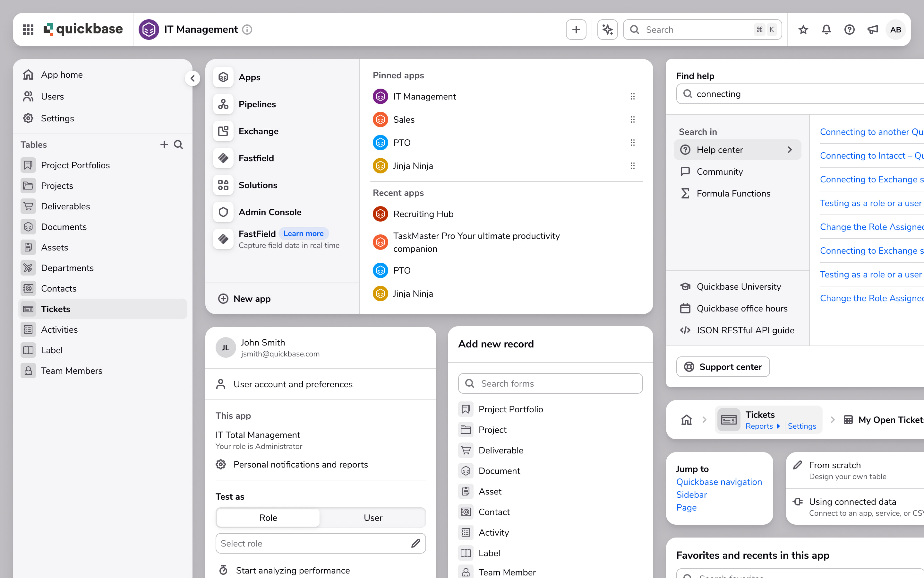Open the help question mark icon
Viewport: 924px width, 578px height.
[x=850, y=30]
